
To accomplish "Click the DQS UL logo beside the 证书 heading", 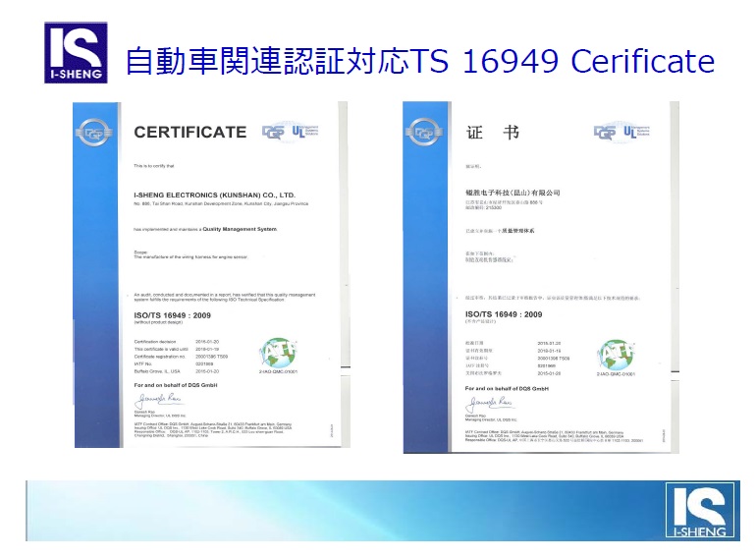I will 621,132.
